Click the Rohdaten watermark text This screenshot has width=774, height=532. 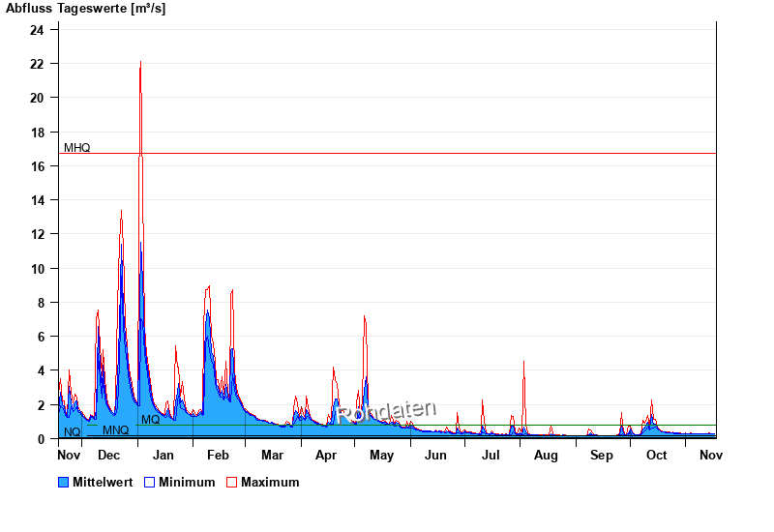pos(387,412)
